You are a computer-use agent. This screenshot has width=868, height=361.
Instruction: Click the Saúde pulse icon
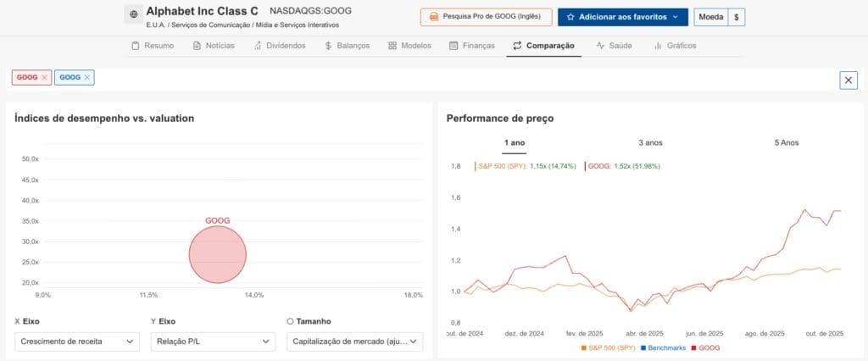tap(600, 46)
